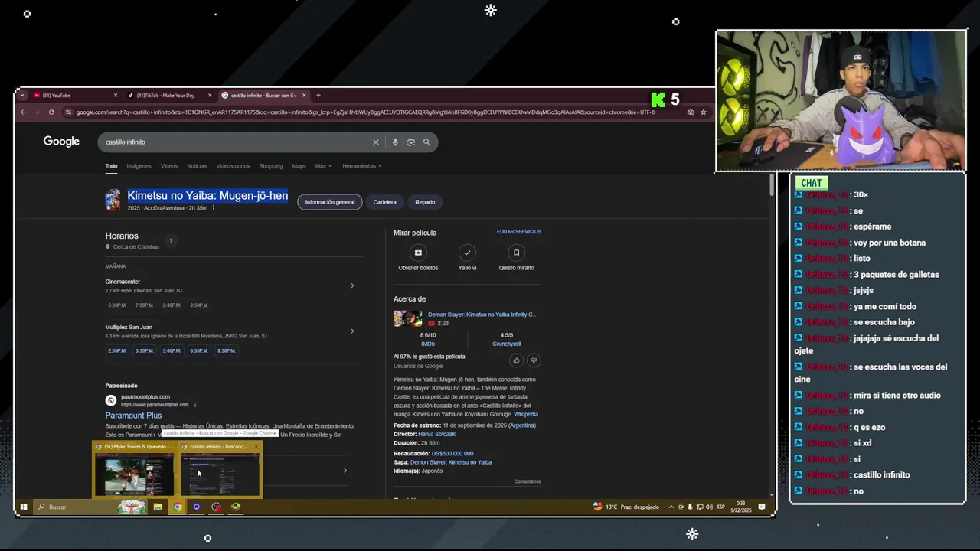Screen dimensions: 980x551
Task: Open the Demon Slayer: Kimetsu no Yaiba saga link
Action: (451, 462)
